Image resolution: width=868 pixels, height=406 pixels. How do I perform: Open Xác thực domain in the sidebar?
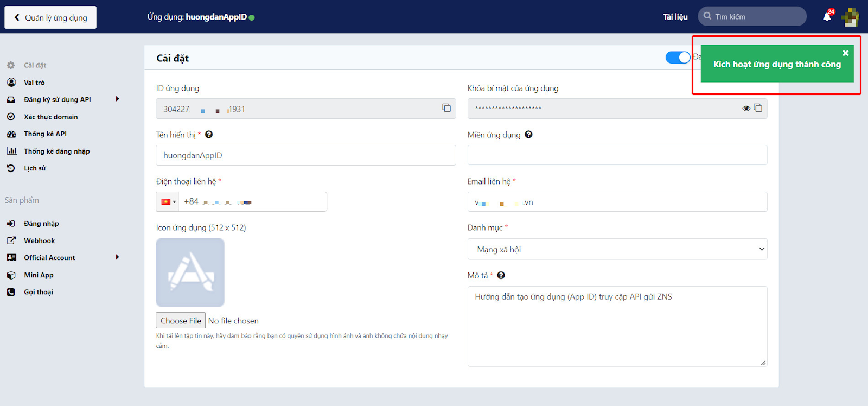pyautogui.click(x=51, y=117)
